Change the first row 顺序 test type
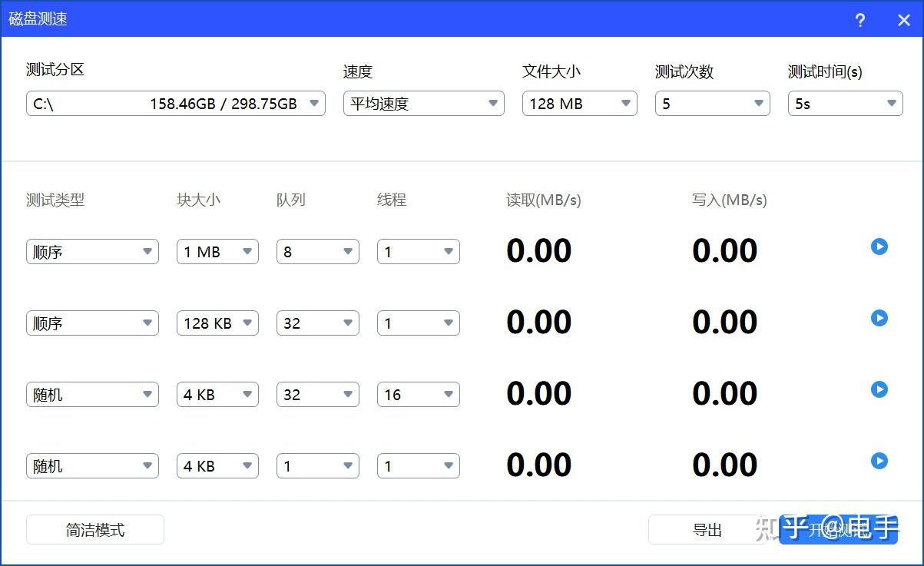Viewport: 924px width, 566px height. tap(92, 251)
